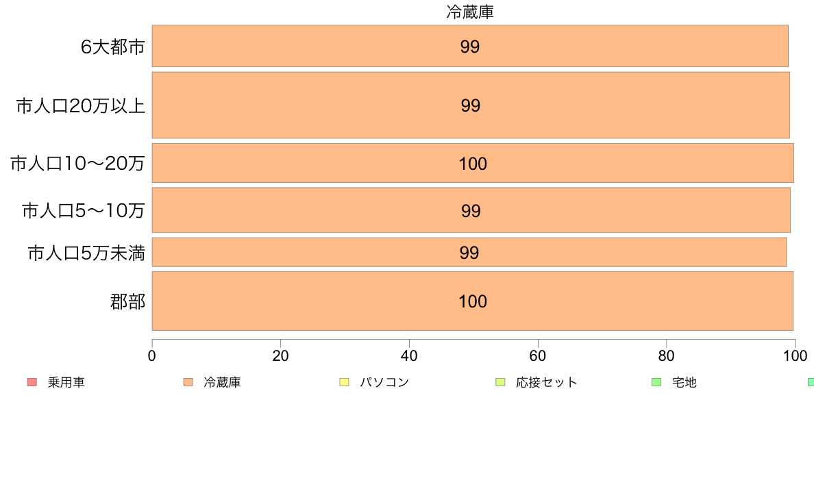This screenshot has height=504, width=814.
Task: Click the 市人口10〜20万 bar
Action: pos(472,163)
